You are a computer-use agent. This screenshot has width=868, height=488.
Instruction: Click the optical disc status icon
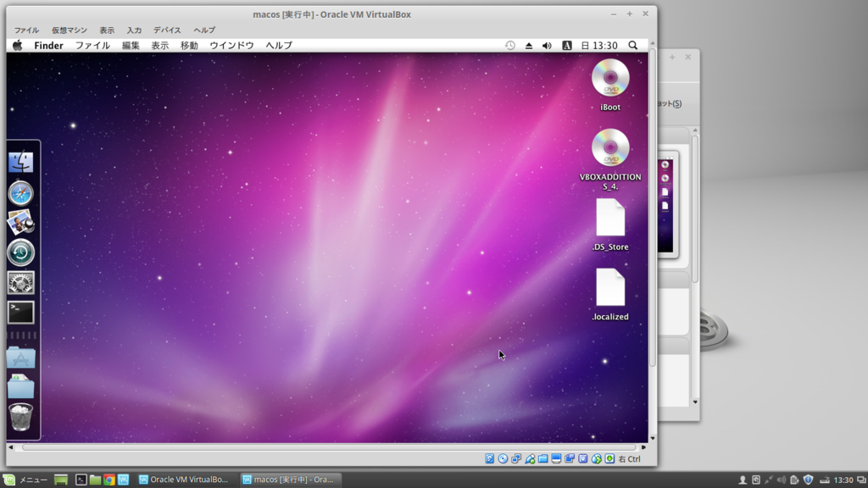click(503, 458)
